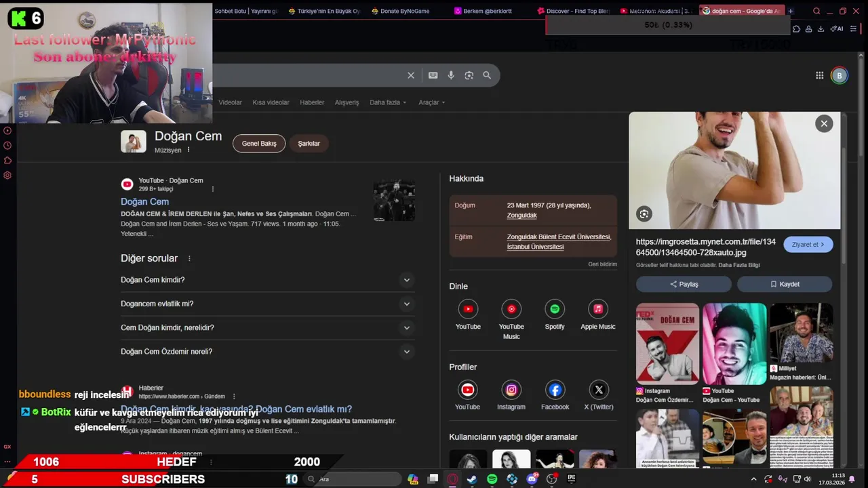The width and height of the screenshot is (868, 488).
Task: Open Opera GX from the taskbar
Action: [x=452, y=479]
